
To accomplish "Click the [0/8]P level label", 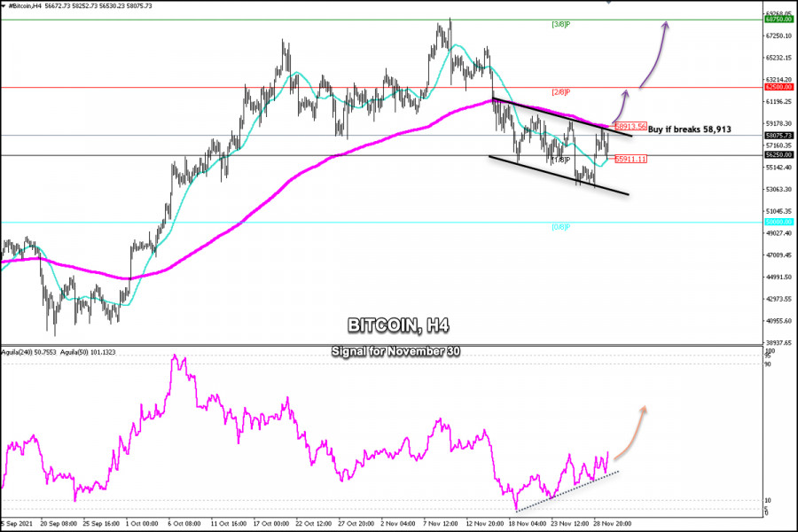I will point(561,227).
